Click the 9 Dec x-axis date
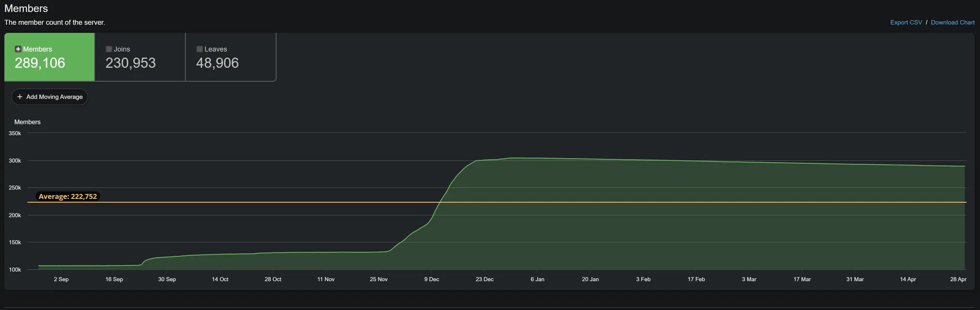Screen dimensions: 980x310 [x=432, y=279]
